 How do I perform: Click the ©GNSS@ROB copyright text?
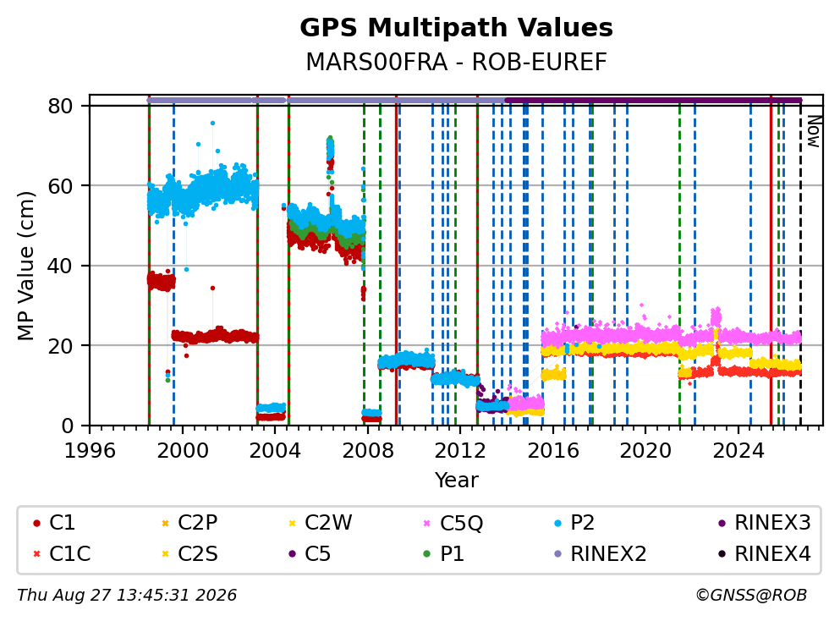(x=751, y=596)
